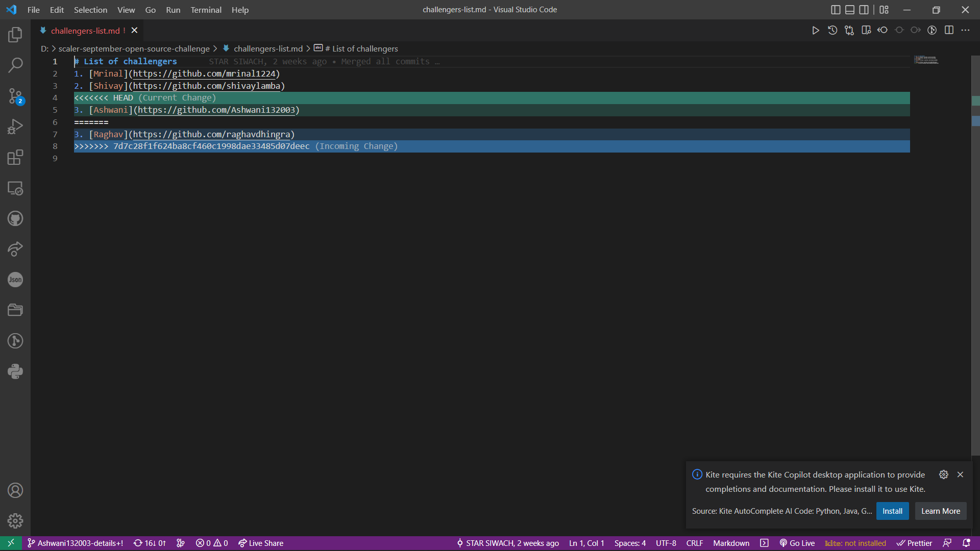Click the errors and warnings status item
The width and height of the screenshot is (980, 551).
pos(211,543)
